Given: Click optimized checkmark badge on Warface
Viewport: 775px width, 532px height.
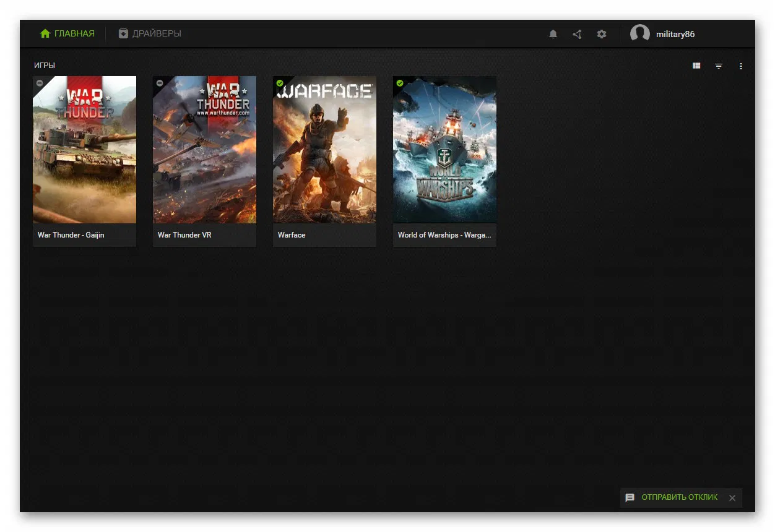Looking at the screenshot, I should click(280, 83).
